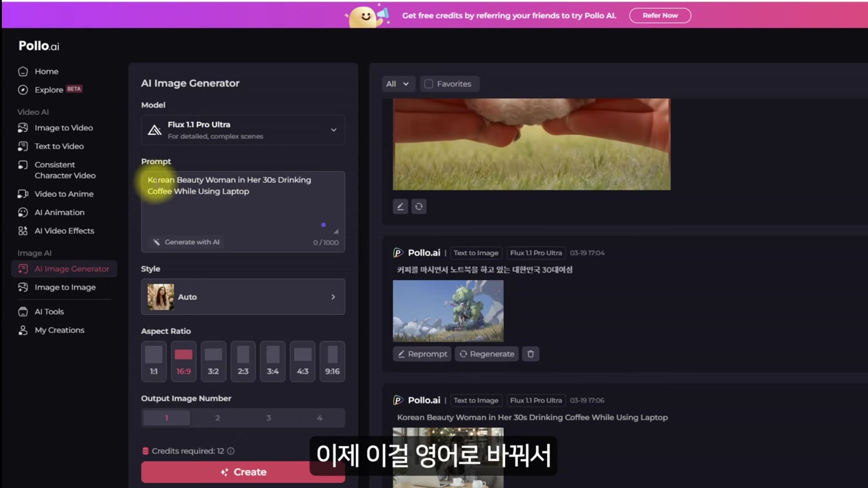Select the 2:3 aspect ratio
868x488 pixels.
point(243,361)
